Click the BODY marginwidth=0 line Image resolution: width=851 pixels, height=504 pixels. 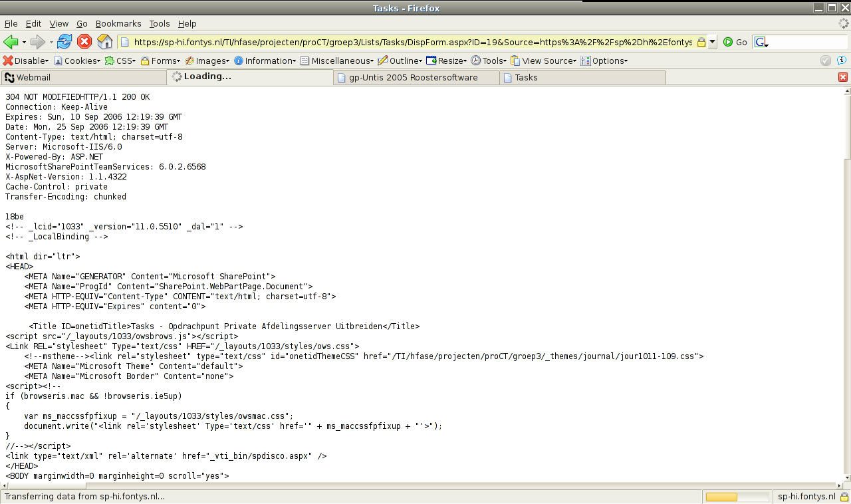(117, 476)
